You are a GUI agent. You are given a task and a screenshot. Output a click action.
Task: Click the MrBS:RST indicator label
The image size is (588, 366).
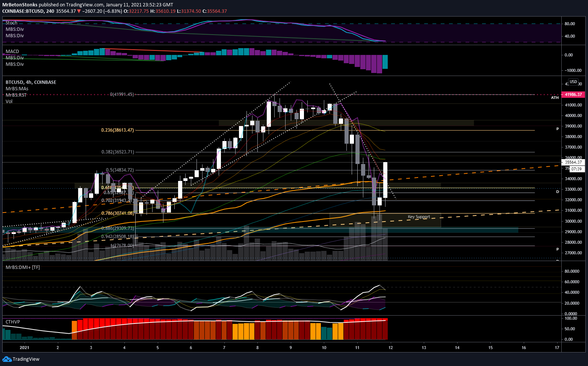[16, 95]
